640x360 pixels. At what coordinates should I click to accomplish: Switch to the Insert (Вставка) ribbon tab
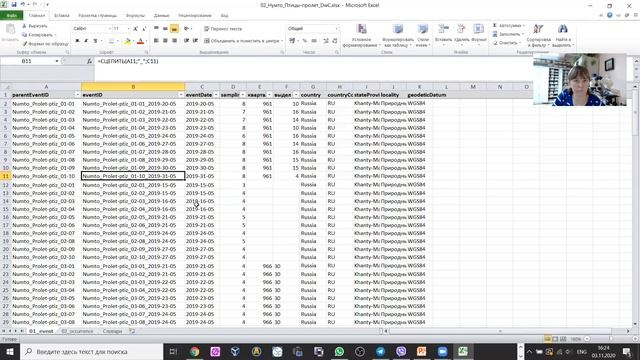[62, 16]
